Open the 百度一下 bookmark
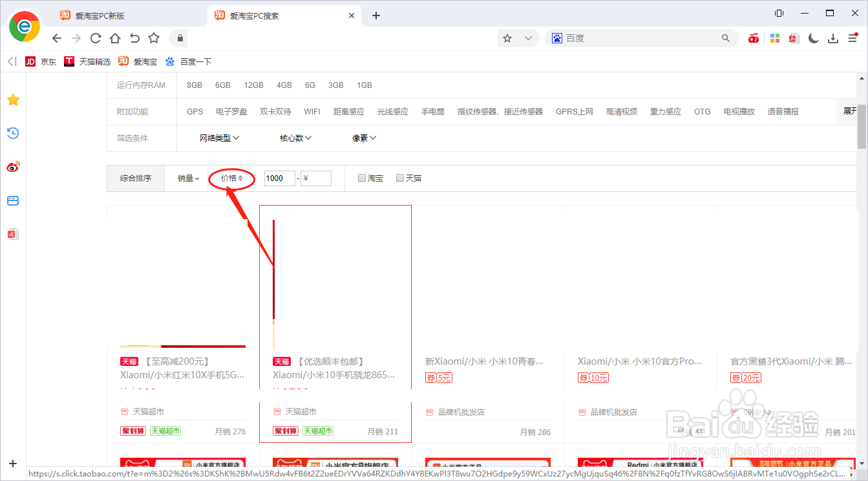Screen dimensions: 868x481 188,61
